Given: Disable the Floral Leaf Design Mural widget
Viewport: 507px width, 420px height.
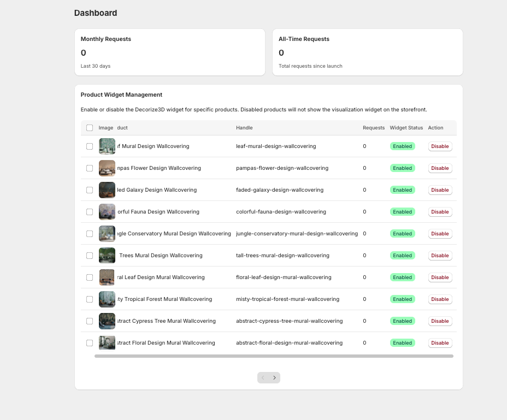Looking at the screenshot, I should 440,277.
